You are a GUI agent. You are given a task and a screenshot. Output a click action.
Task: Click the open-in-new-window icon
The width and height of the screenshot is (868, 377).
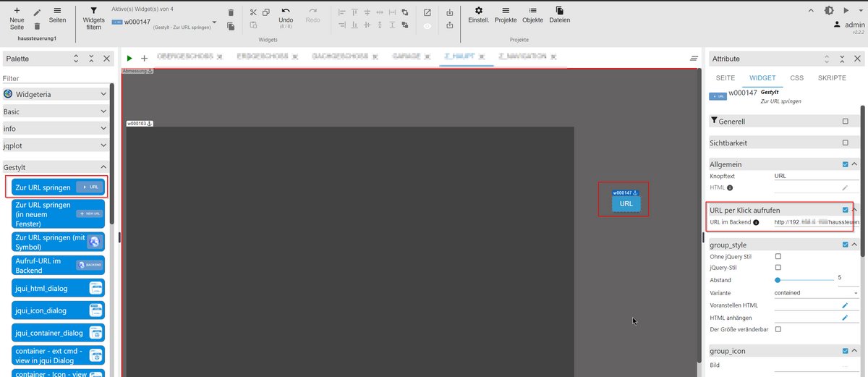click(427, 12)
